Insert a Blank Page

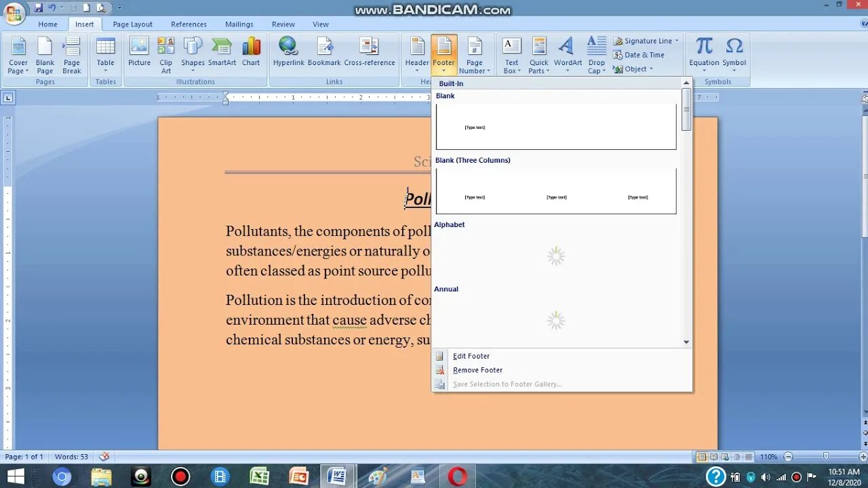pos(45,56)
